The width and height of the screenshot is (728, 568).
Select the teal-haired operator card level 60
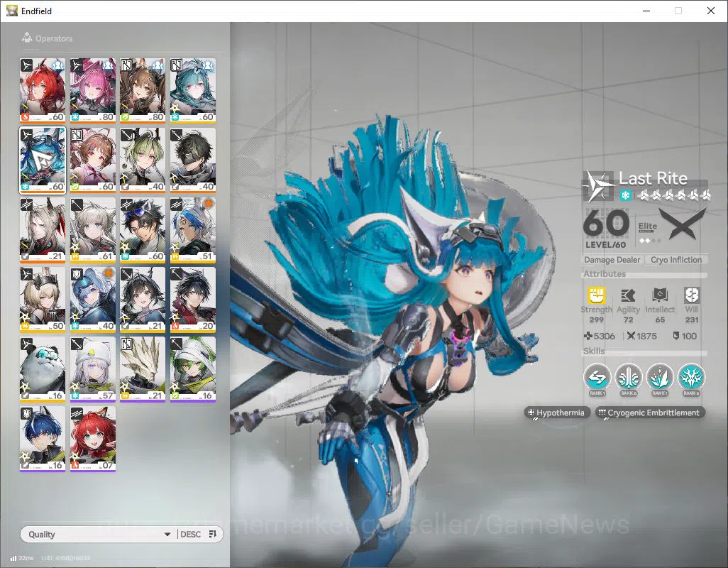coord(193,90)
